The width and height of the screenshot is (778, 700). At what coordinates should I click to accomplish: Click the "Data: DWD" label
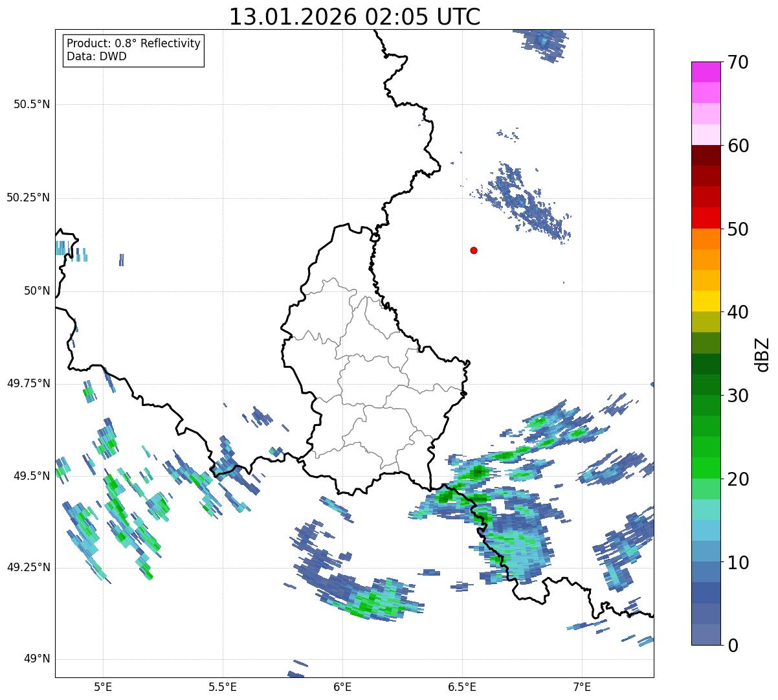[96, 56]
